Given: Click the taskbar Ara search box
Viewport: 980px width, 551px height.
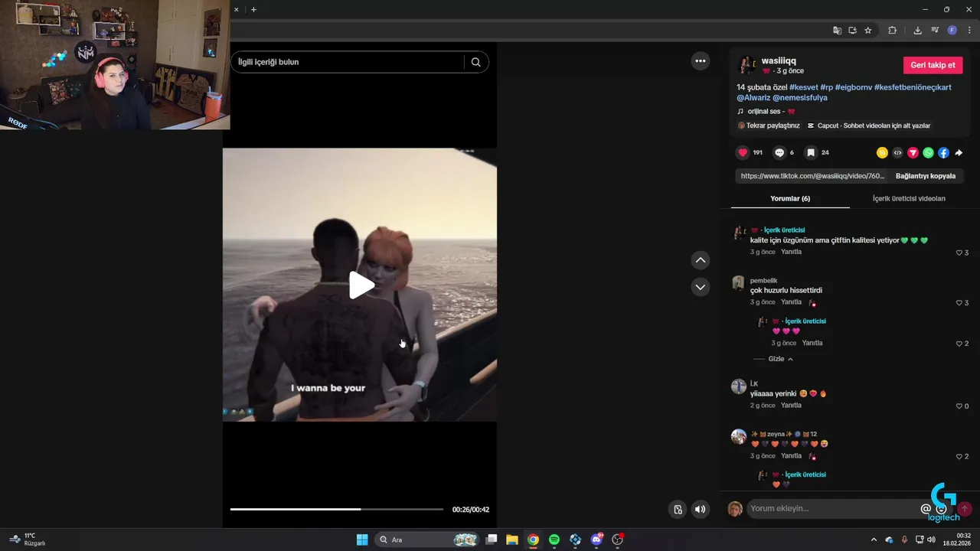Looking at the screenshot, I should pos(428,540).
